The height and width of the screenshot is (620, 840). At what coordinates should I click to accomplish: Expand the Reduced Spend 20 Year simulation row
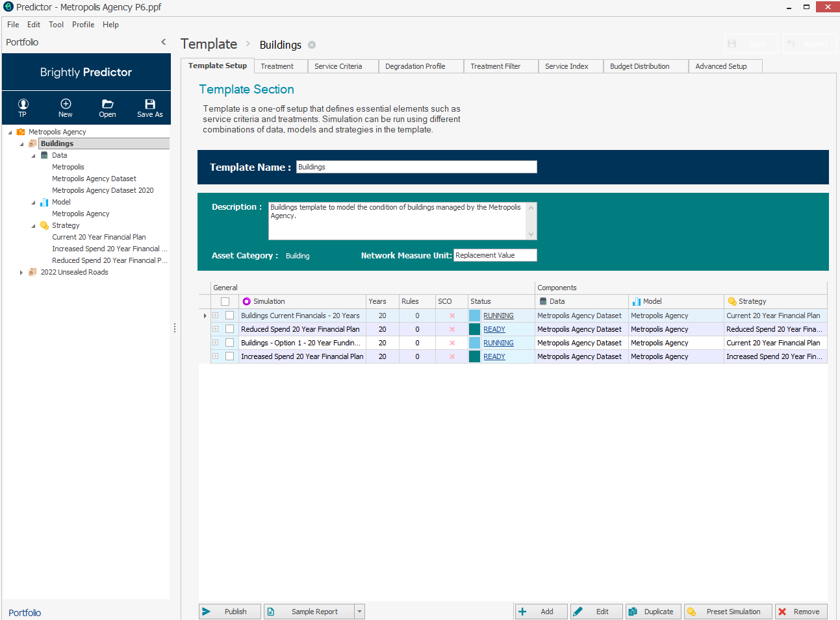point(215,329)
